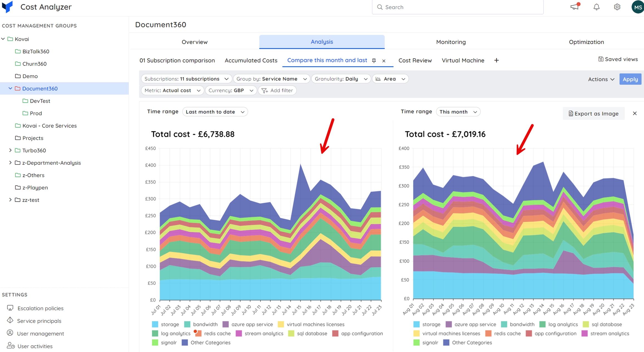The image size is (644, 352).
Task: Click the Add filter button
Action: [277, 90]
